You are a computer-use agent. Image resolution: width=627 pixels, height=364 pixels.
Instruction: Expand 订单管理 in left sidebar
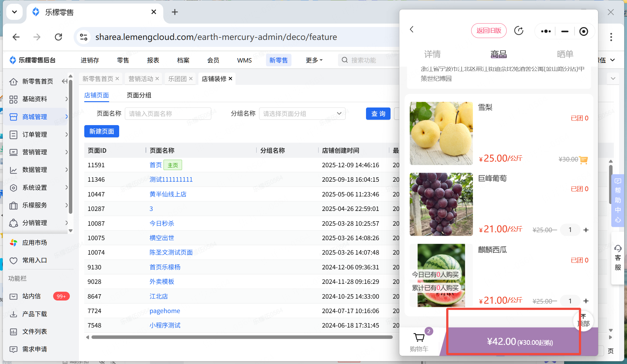(x=35, y=135)
